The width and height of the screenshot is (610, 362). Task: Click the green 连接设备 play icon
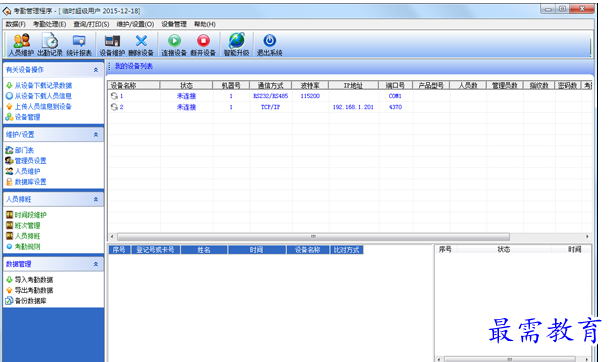174,40
